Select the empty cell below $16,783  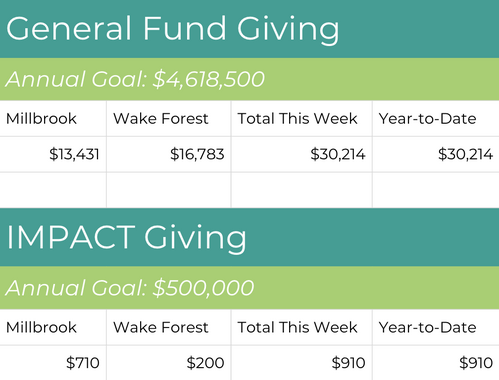pos(169,190)
